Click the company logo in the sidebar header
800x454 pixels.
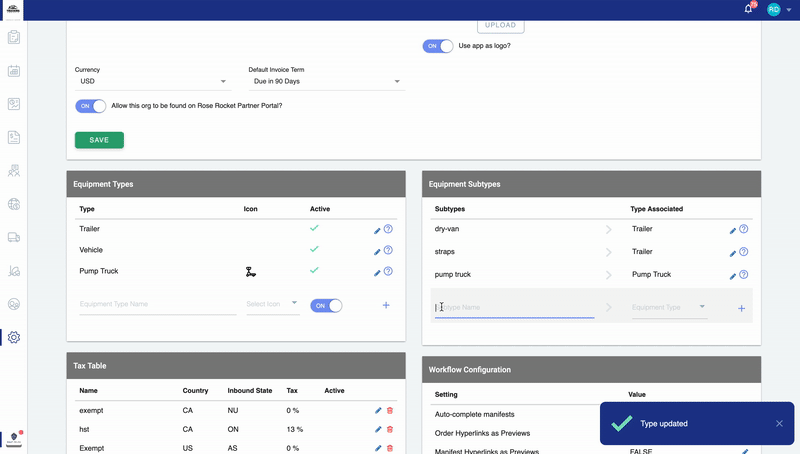click(13, 9)
